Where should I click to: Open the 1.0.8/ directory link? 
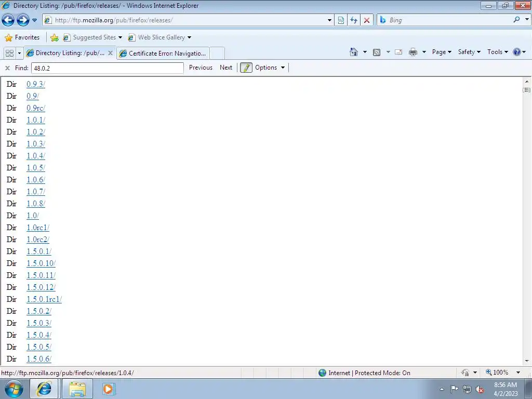tap(36, 204)
